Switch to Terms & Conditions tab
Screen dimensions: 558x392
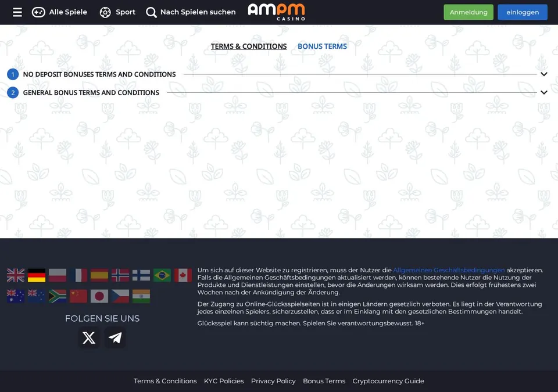pos(248,46)
